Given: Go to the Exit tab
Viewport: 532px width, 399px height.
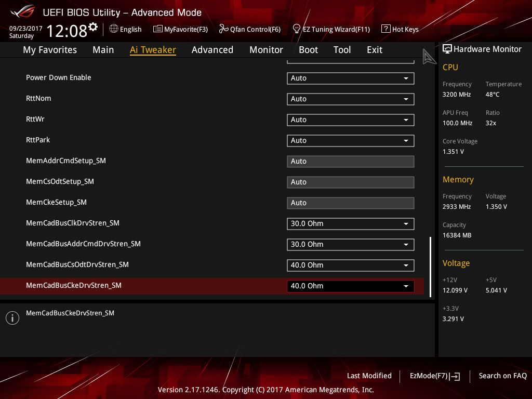Looking at the screenshot, I should 375,50.
